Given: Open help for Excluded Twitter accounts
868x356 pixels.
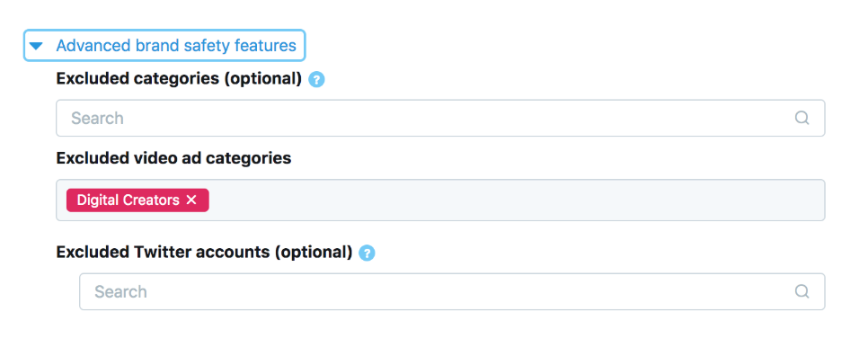Looking at the screenshot, I should (367, 253).
